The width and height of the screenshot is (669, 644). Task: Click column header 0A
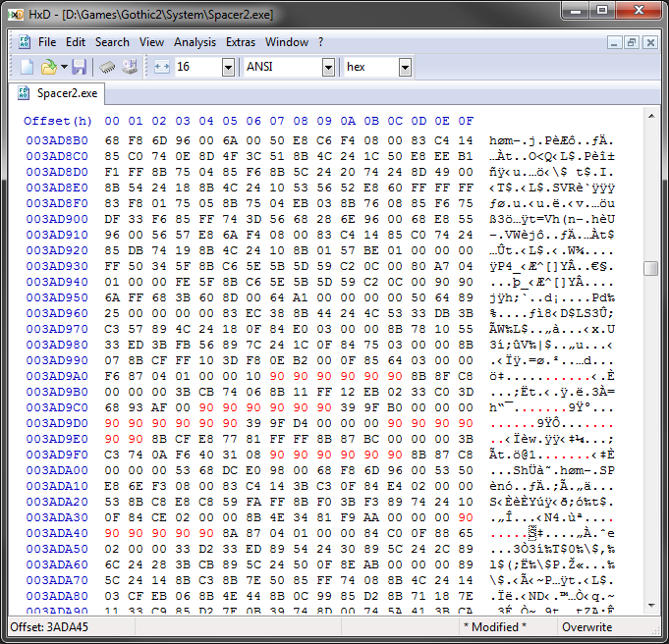[x=348, y=121]
